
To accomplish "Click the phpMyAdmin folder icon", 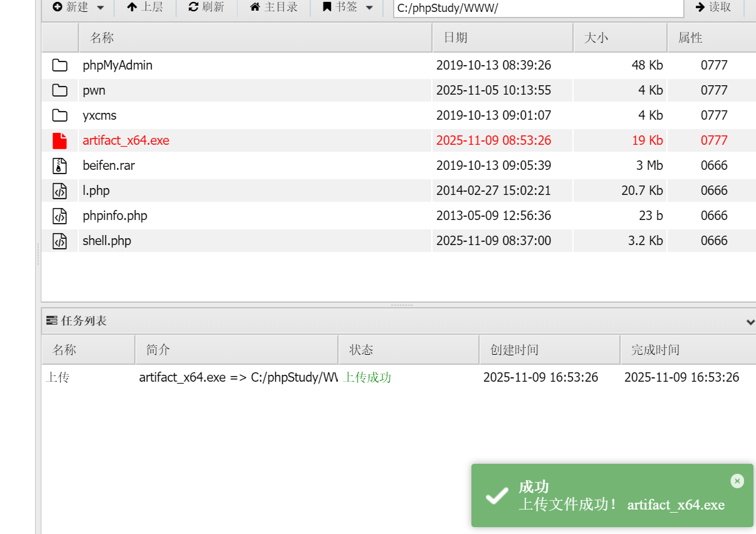I will (60, 65).
